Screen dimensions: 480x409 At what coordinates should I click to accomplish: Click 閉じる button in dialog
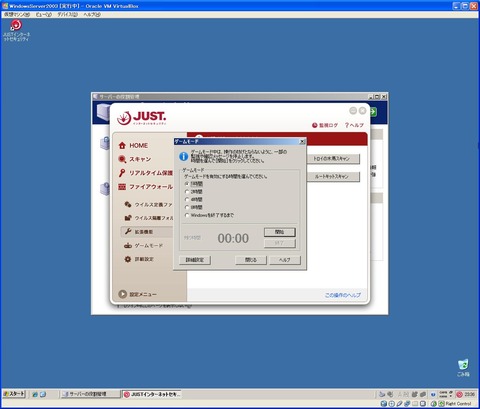251,260
